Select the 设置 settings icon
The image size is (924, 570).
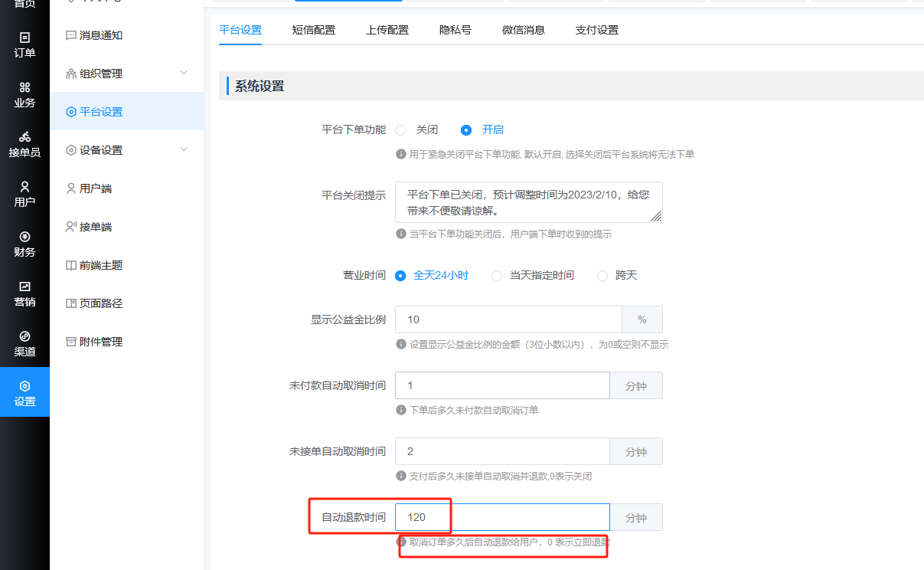[24, 385]
